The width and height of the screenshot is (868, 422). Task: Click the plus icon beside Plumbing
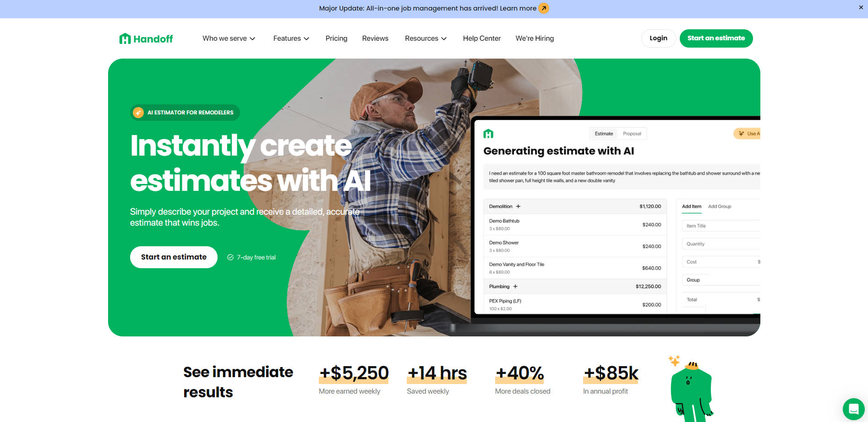tap(515, 287)
